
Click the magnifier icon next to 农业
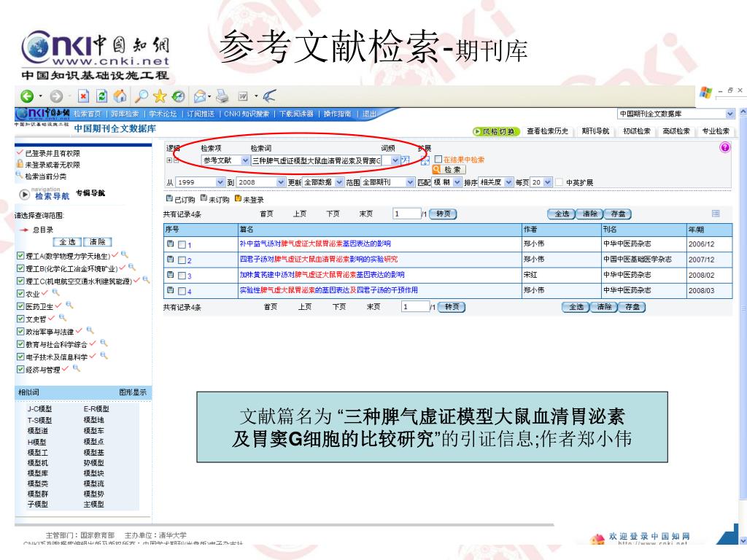click(55, 292)
